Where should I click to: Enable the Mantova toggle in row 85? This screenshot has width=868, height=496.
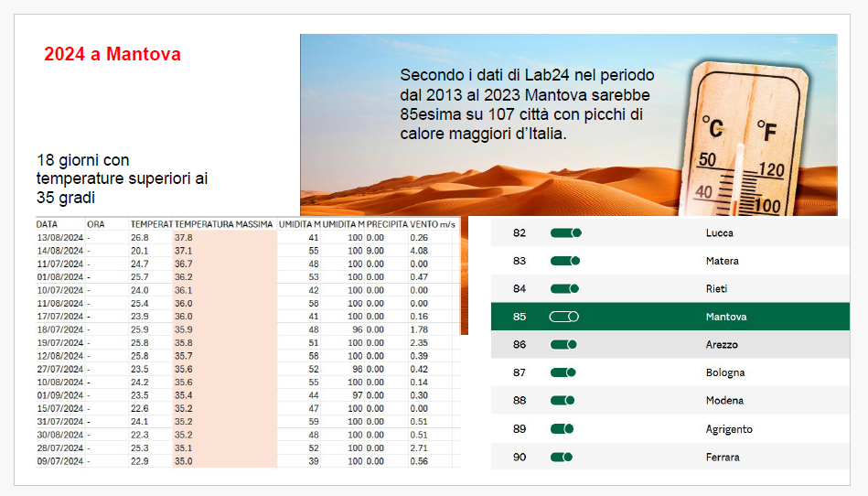[565, 317]
